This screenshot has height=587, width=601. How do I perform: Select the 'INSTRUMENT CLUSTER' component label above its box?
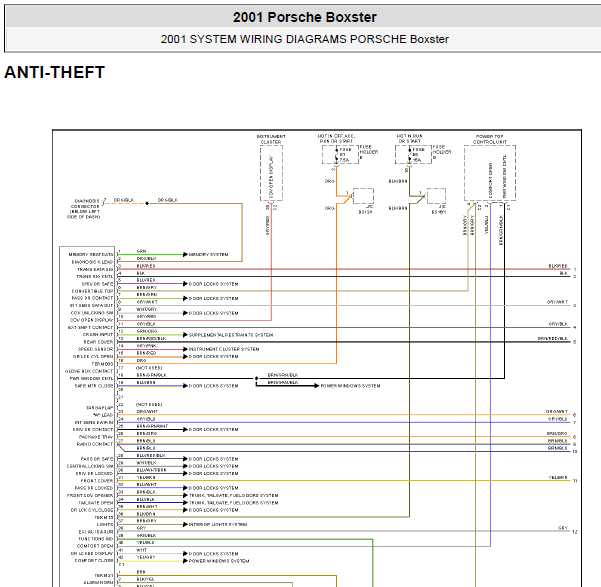click(x=271, y=139)
